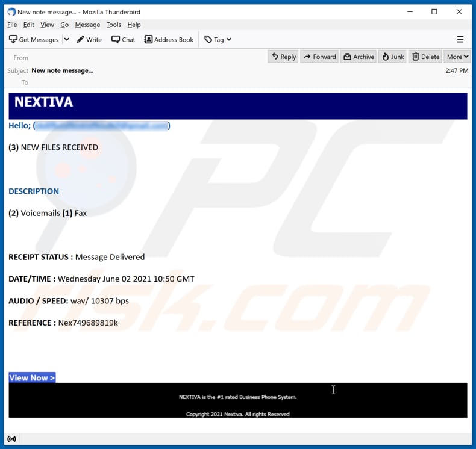Compose a new email with Write
This screenshot has height=449, width=476.
[x=89, y=39]
